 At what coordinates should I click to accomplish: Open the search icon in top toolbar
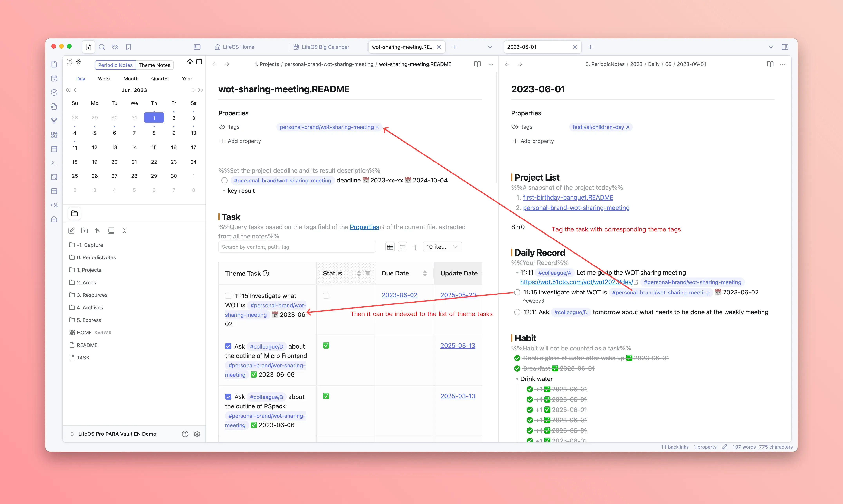101,47
